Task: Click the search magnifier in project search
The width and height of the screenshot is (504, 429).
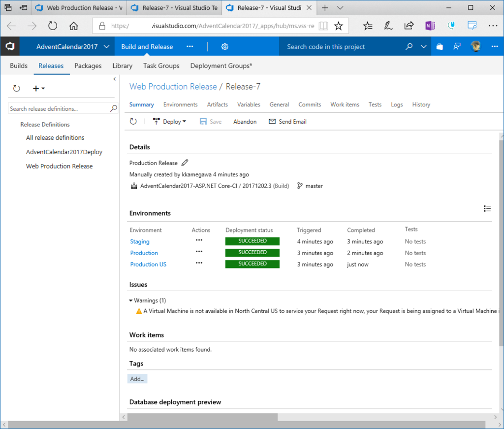Action: [x=409, y=47]
